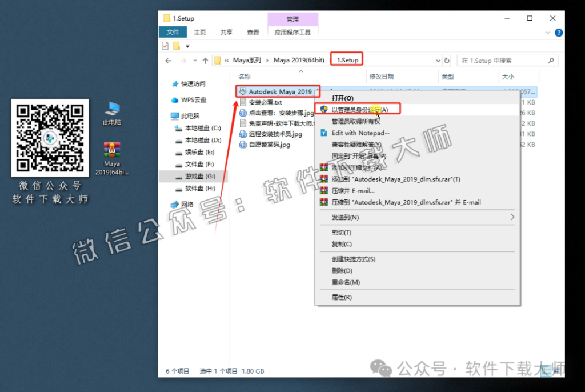
Task: Open the Help question mark icon
Action: [x=559, y=33]
